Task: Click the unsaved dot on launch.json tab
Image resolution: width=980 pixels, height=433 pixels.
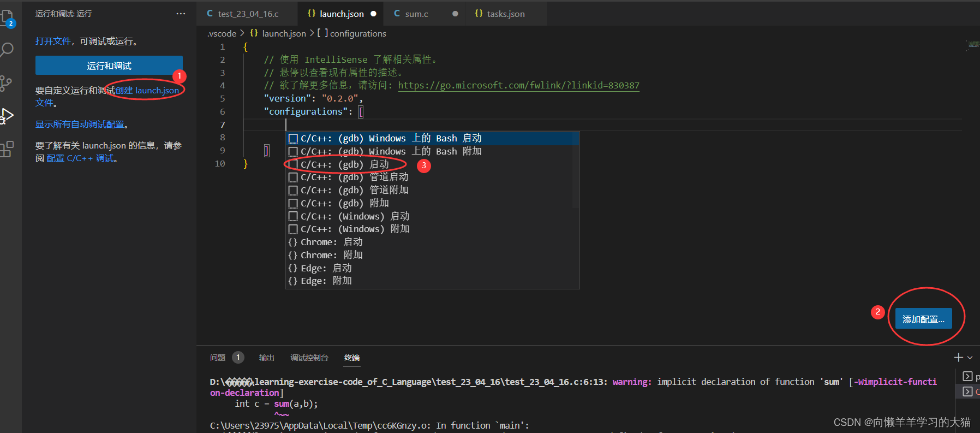Action: click(x=373, y=14)
